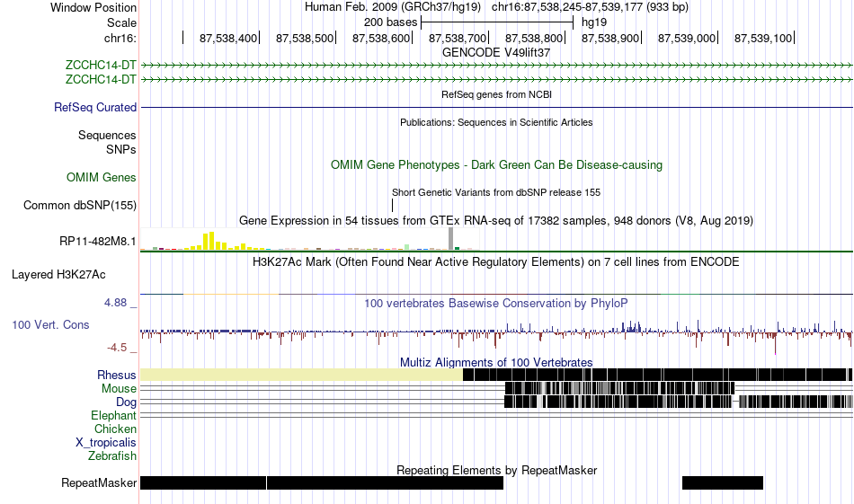
Task: Click the chr16:87,538,245-87,539,177 position text
Action: (x=590, y=7)
